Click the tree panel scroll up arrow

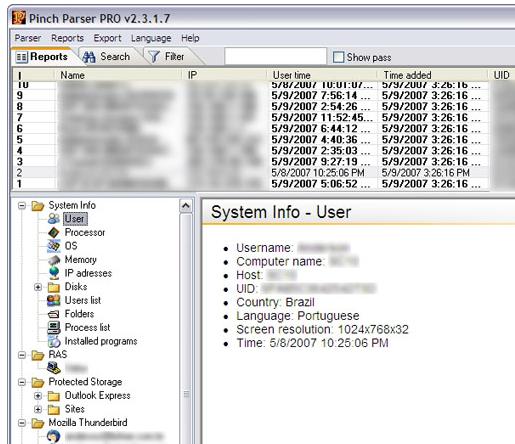coord(186,206)
